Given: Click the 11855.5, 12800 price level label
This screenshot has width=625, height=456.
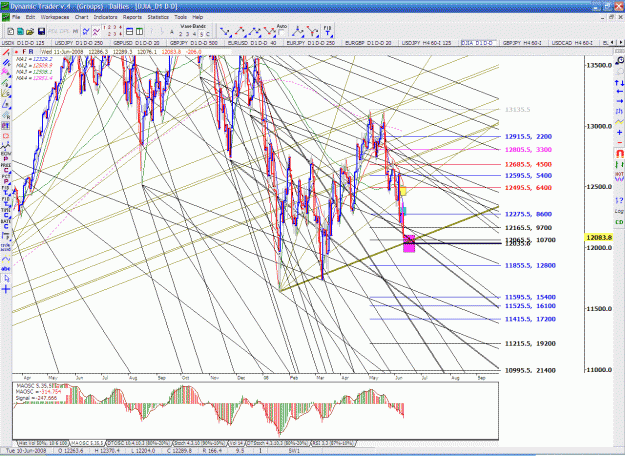Looking at the screenshot, I should (530, 265).
